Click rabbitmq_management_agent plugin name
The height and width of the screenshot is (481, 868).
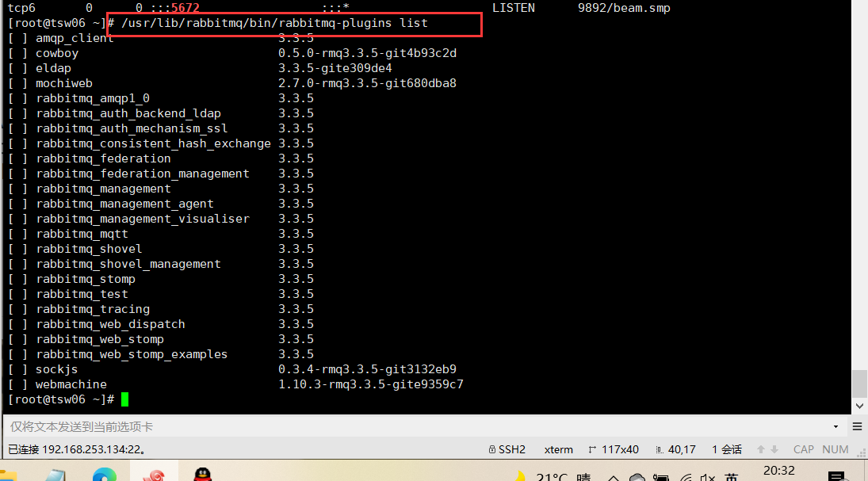click(125, 204)
